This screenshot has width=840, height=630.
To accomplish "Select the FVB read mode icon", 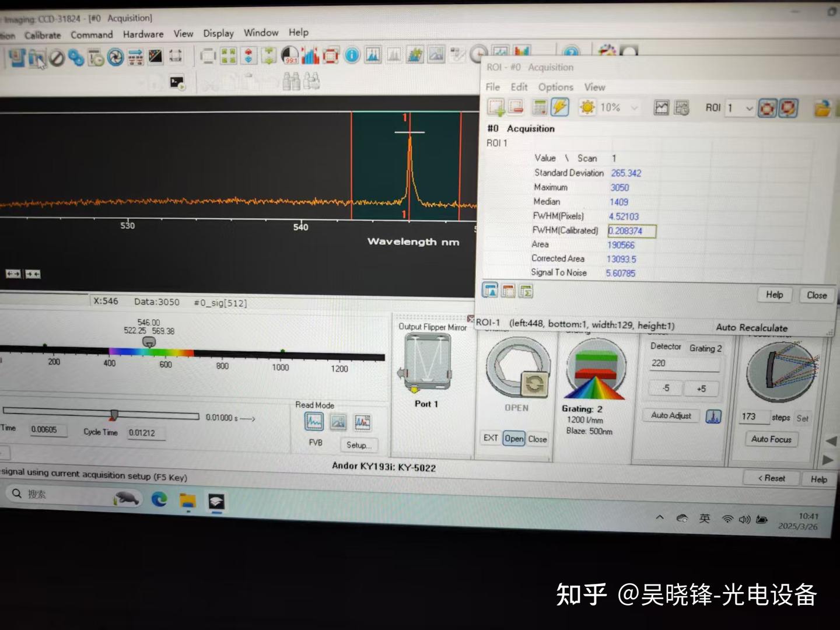I will 313,422.
